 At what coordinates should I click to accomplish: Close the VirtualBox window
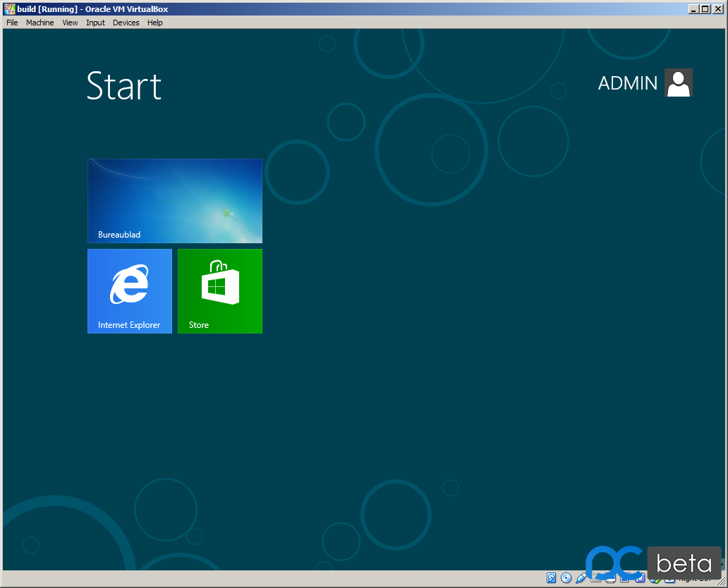click(718, 9)
